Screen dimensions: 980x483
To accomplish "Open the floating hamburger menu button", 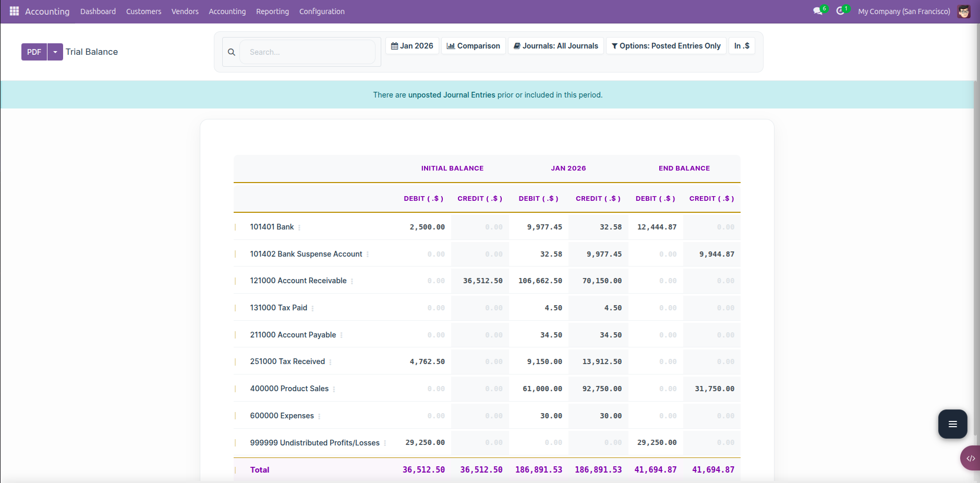I will [x=952, y=424].
